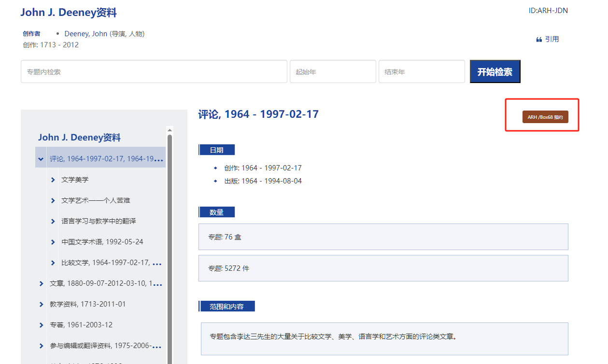Click the 评论, 1964 - 1997-02-17 title
608x364 pixels.
258,114
